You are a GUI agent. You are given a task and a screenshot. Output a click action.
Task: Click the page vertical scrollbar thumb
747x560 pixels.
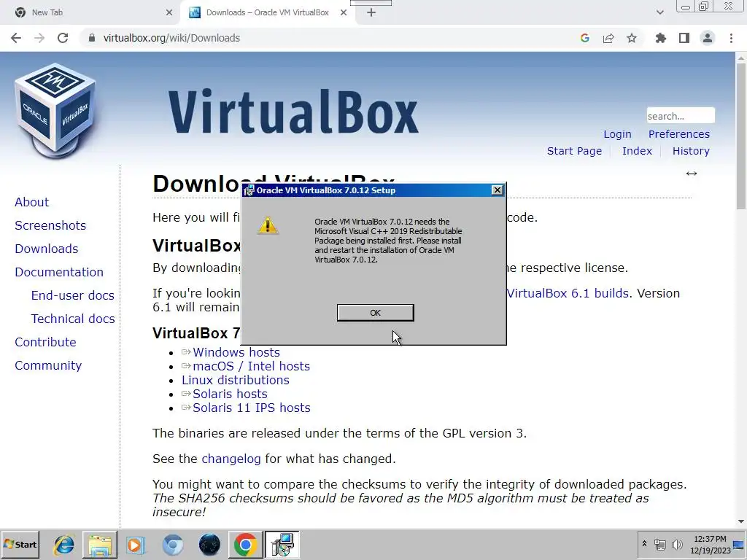[x=741, y=136]
